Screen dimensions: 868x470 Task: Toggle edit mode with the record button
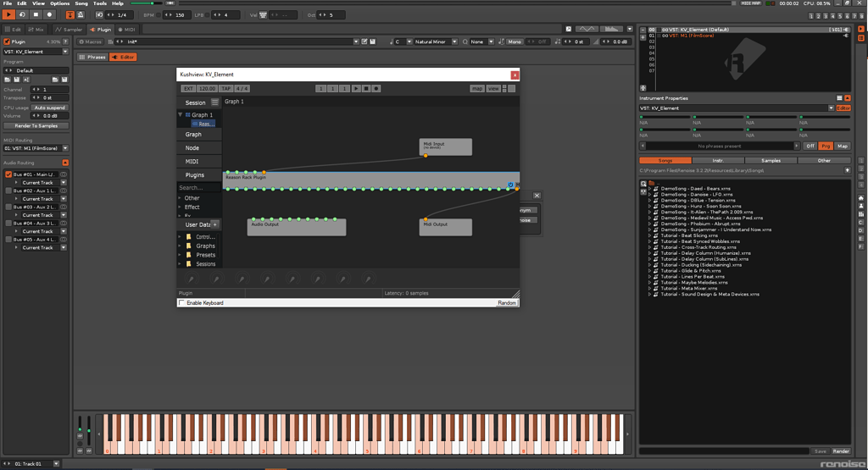click(49, 15)
